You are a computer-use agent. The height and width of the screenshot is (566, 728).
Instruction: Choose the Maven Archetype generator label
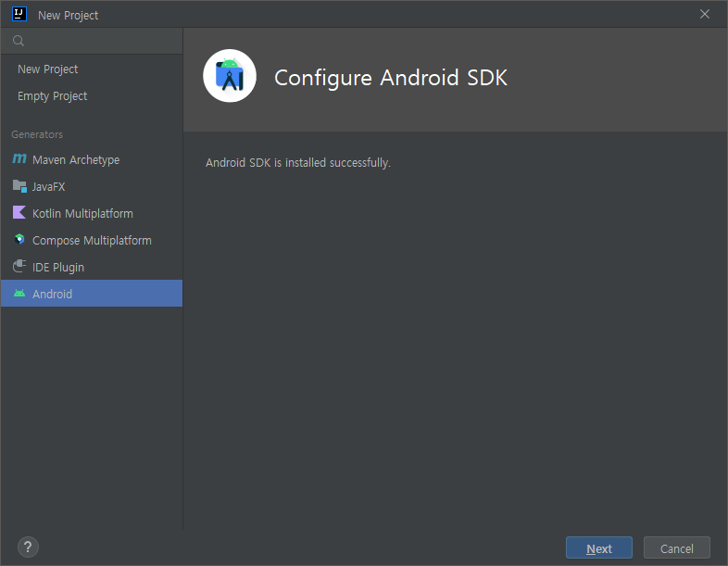coord(76,160)
